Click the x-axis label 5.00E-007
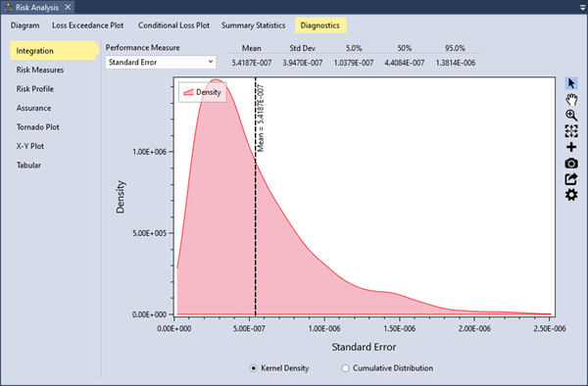This screenshot has height=386, width=588. pyautogui.click(x=249, y=328)
